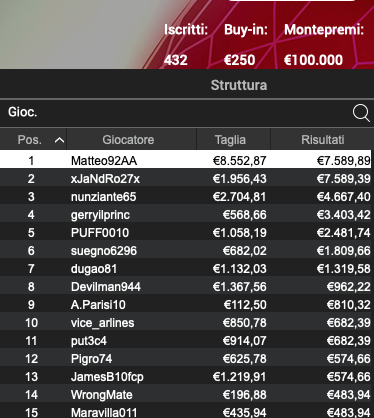
Task: Select the vice_arlines player row
Action: coord(187,321)
